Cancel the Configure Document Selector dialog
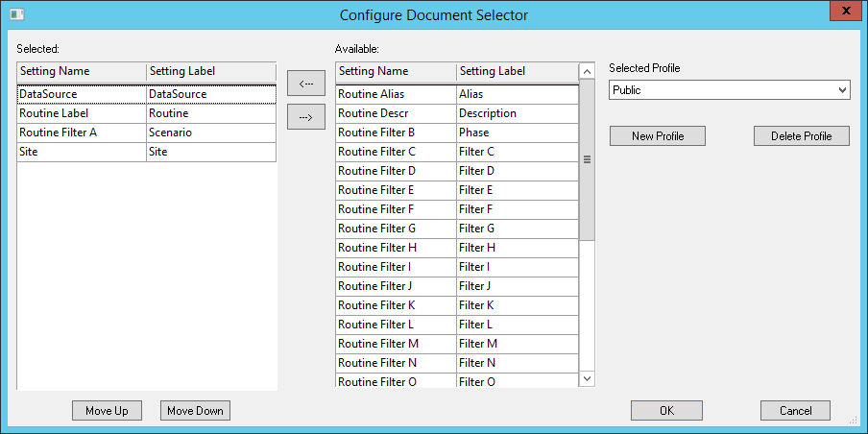The height and width of the screenshot is (434, 868). [x=795, y=411]
